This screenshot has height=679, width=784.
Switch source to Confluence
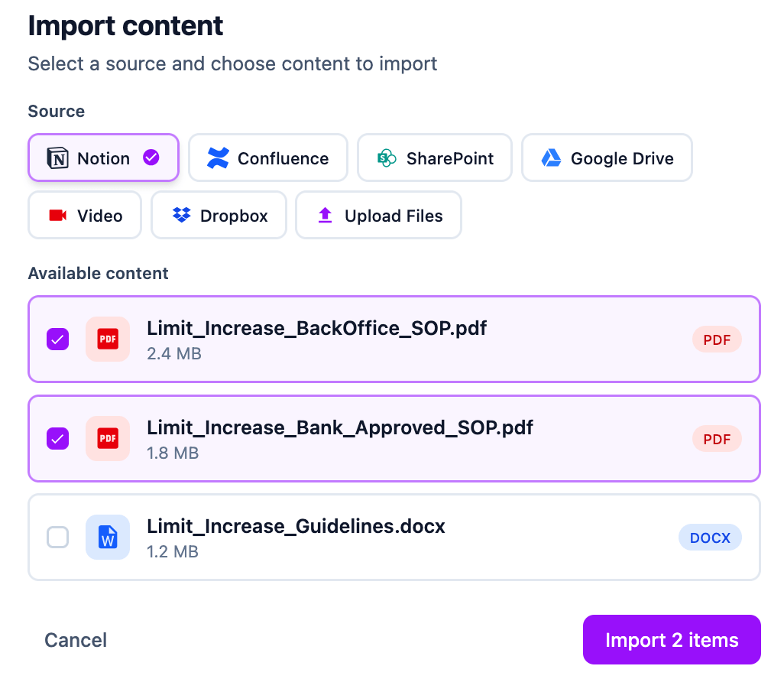click(x=267, y=158)
